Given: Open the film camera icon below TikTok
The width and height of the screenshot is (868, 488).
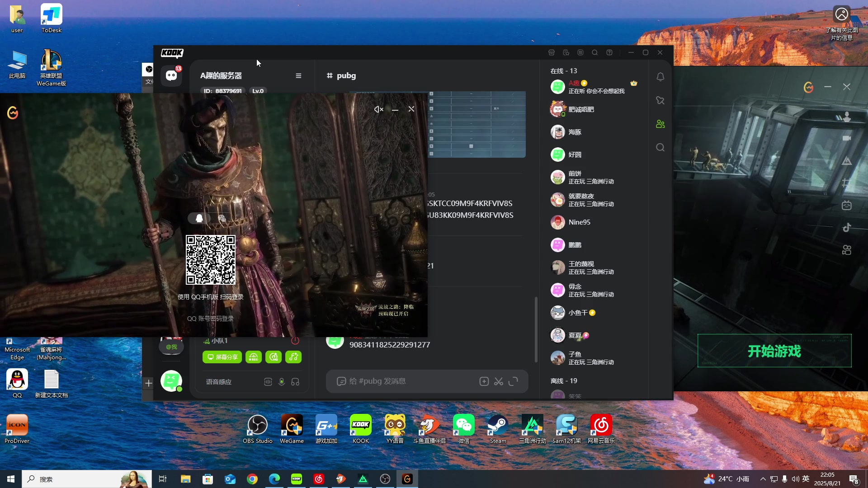Looking at the screenshot, I should (847, 249).
